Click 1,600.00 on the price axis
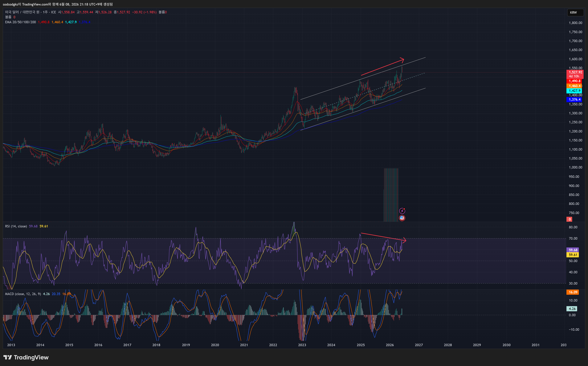This screenshot has height=366, width=588. pyautogui.click(x=575, y=59)
